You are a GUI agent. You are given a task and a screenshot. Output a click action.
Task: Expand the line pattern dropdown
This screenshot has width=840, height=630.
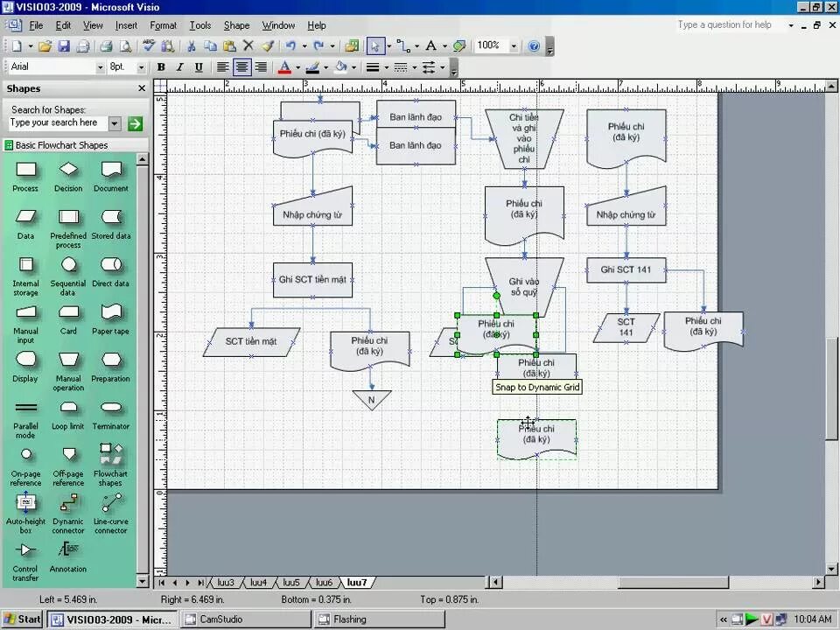pos(414,67)
